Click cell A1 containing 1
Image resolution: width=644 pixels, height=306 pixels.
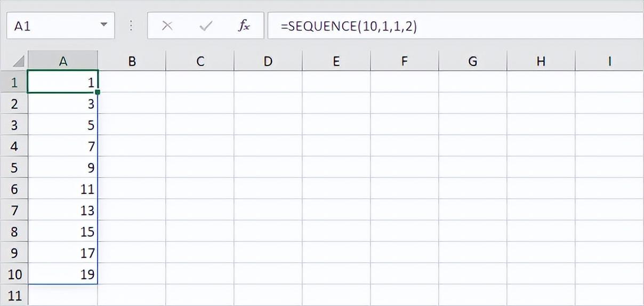(x=63, y=82)
